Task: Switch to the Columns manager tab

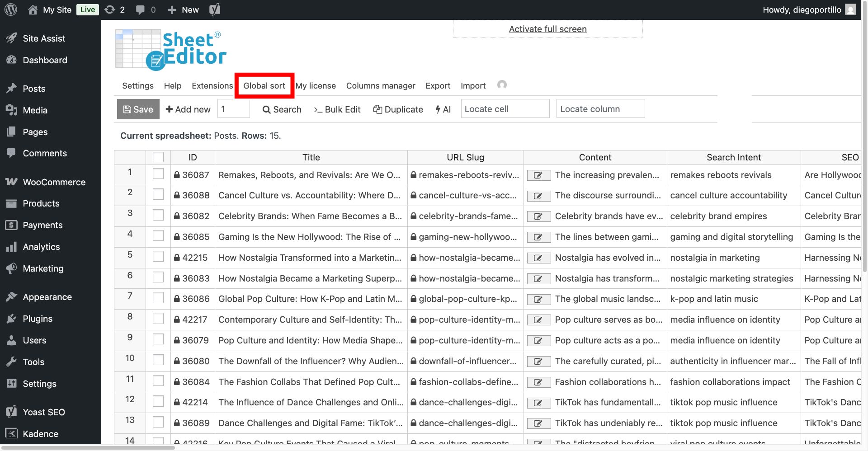Action: coord(381,85)
